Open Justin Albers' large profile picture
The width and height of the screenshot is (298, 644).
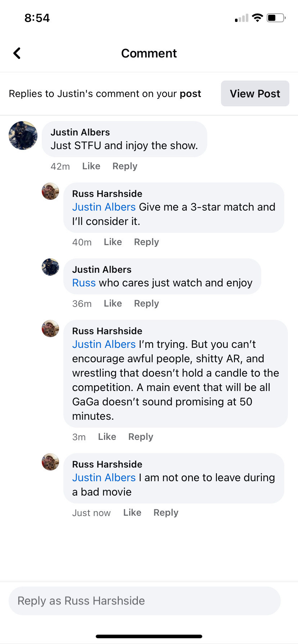[x=23, y=135]
